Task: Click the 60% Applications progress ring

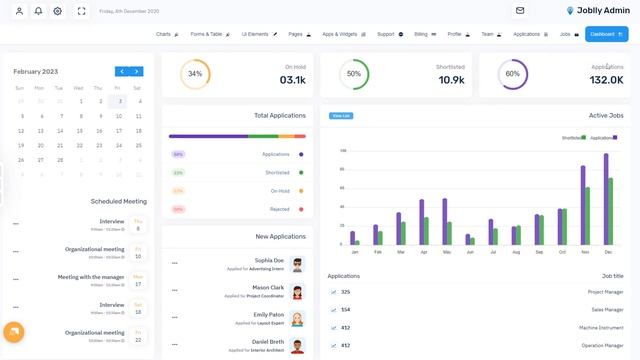Action: tap(513, 74)
